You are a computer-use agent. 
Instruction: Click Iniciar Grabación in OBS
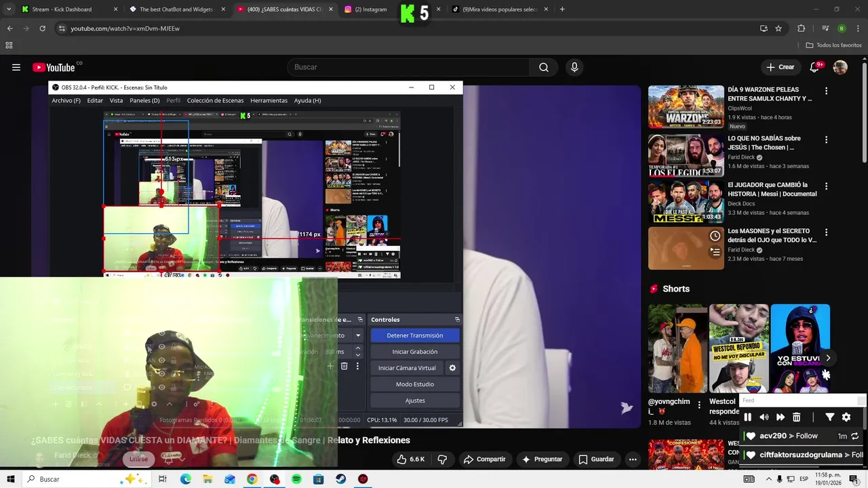(x=414, y=352)
